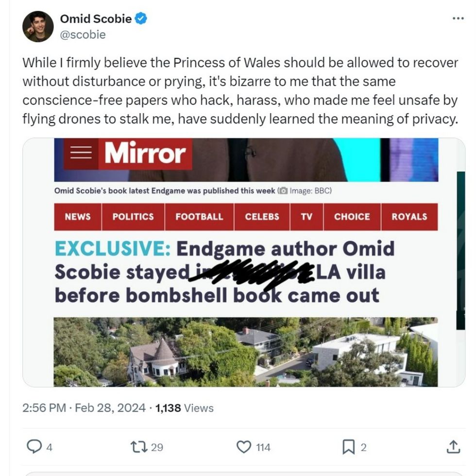Select the FOOTBALL tab
476x476 pixels.
(x=200, y=217)
